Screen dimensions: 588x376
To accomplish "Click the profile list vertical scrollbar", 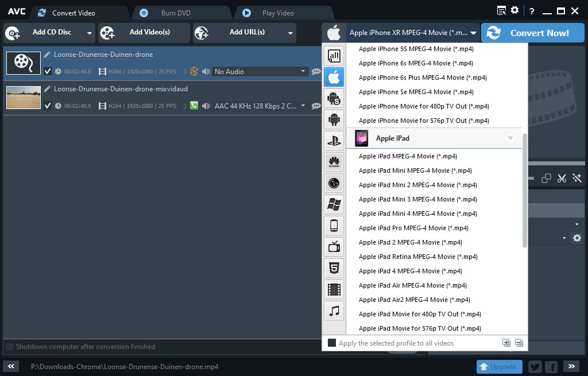I will 525,191.
